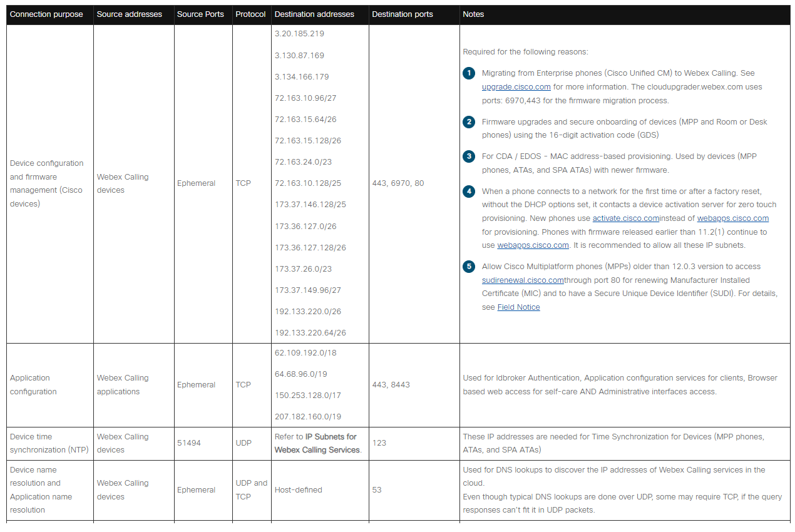This screenshot has width=795, height=532.
Task: Select the subnet 72.163.10.128/25
Action: click(x=308, y=183)
